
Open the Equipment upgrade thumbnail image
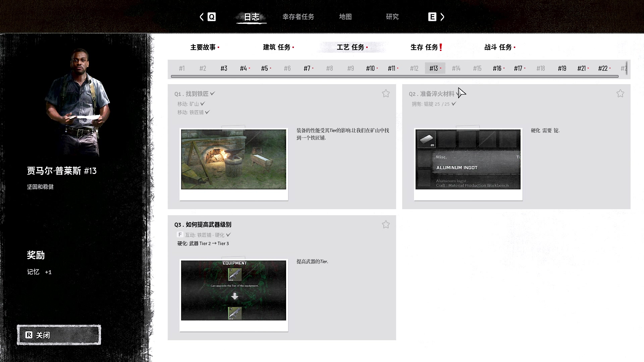[234, 290]
